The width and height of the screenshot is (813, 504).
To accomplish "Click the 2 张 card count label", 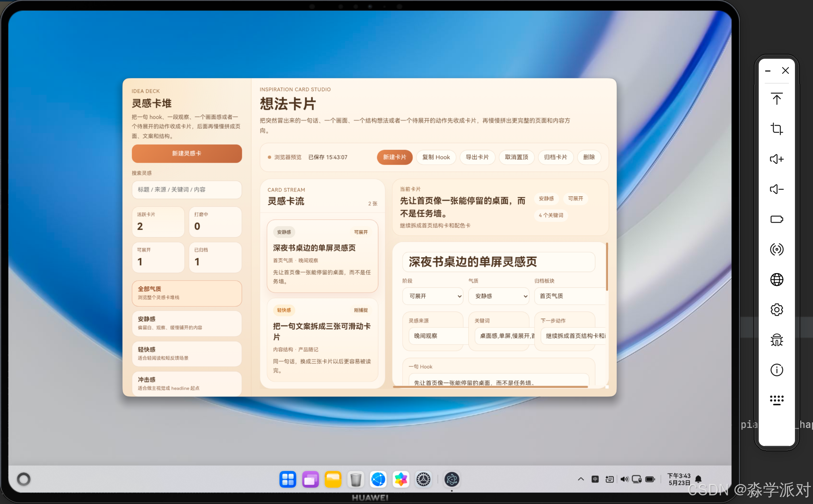I will pyautogui.click(x=373, y=203).
